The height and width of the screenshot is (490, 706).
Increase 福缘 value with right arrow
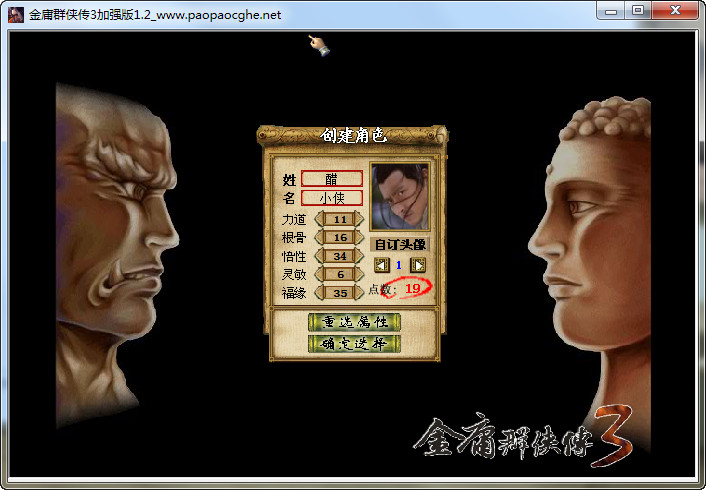[359, 293]
